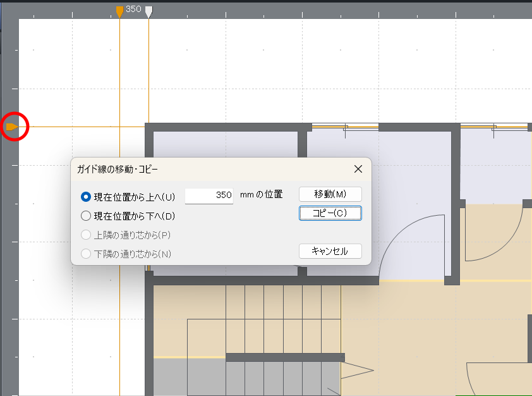The image size is (532, 396).
Task: Select the 現在位置から上へ(U) radio option
Action: pyautogui.click(x=86, y=197)
